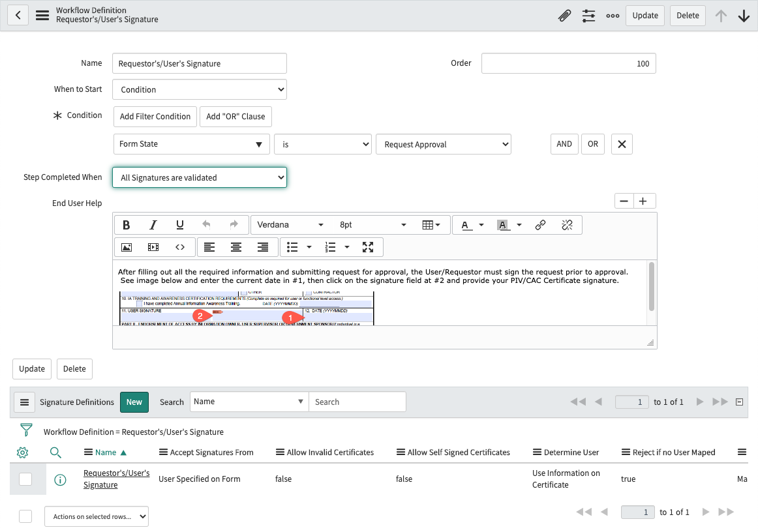
Task: Open the Name column options menu
Action: (x=89, y=452)
